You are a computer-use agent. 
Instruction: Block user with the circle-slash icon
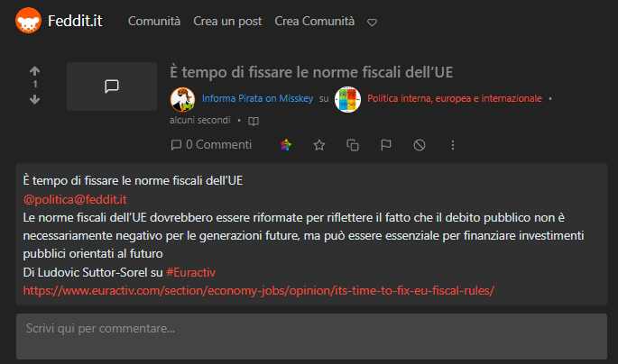click(420, 145)
